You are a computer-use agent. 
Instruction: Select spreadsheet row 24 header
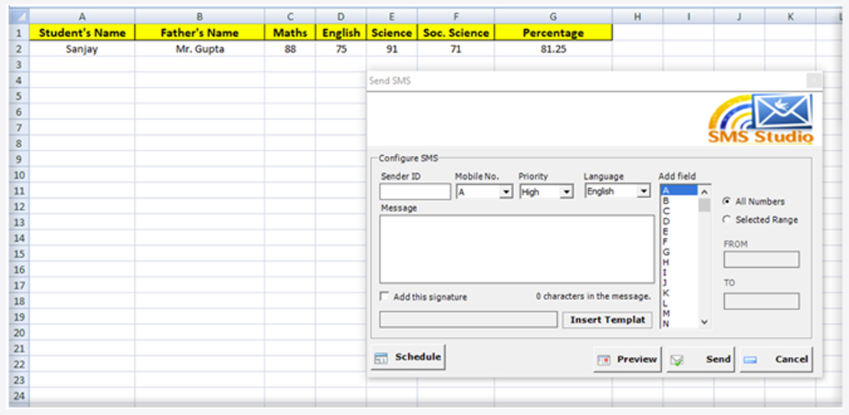pos(19,395)
